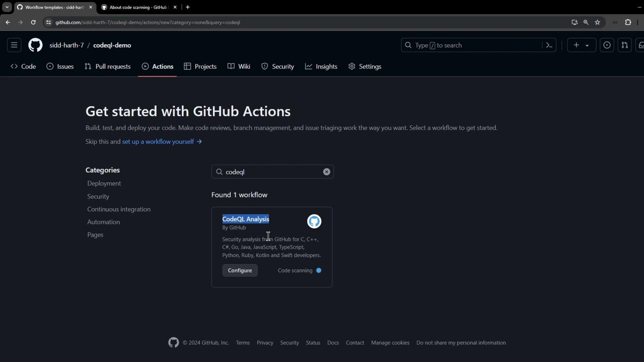
Task: Click the GitHub Octocat logo in the header
Action: 35,45
